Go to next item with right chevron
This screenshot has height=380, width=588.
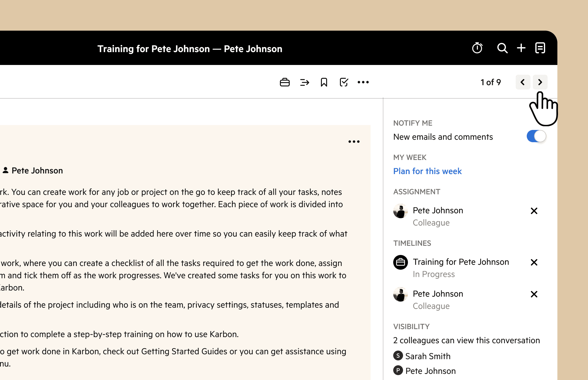pos(540,82)
